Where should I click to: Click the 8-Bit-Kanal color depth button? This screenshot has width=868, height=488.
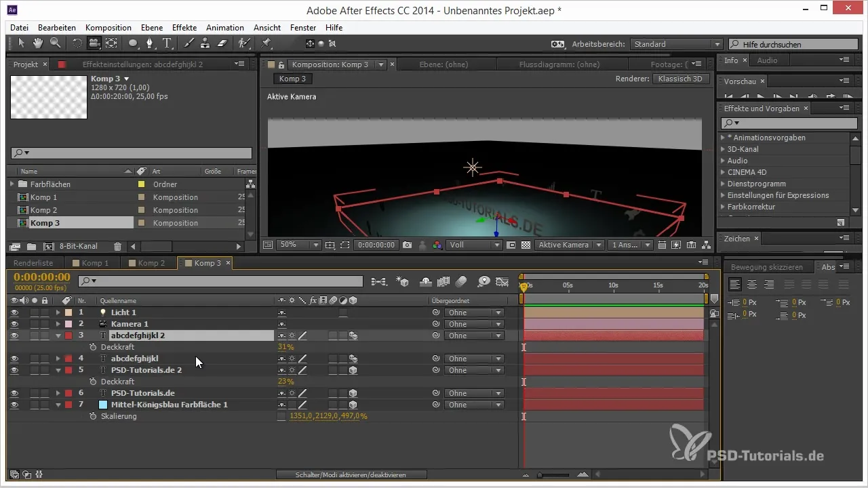click(x=79, y=247)
